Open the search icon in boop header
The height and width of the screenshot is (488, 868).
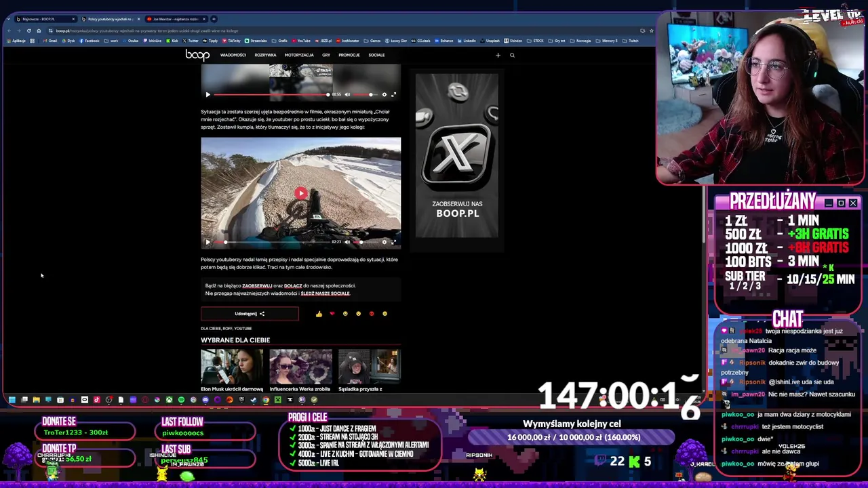512,55
